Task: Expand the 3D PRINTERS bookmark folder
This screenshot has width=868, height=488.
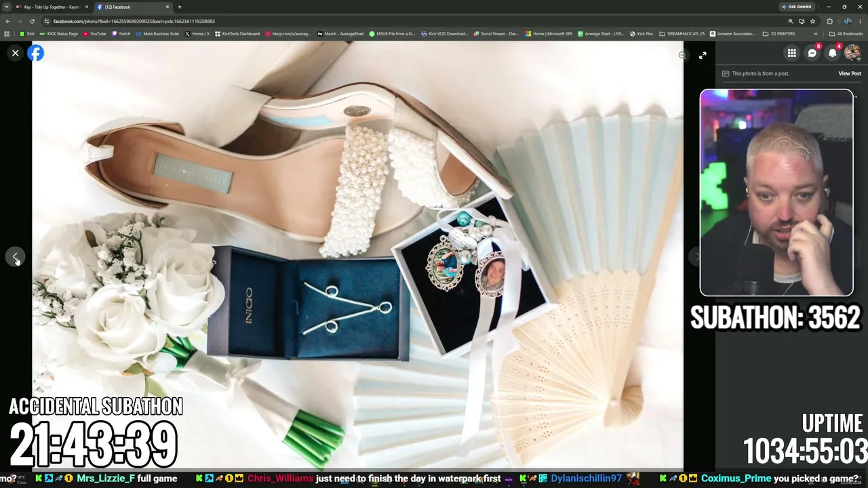Action: point(778,34)
